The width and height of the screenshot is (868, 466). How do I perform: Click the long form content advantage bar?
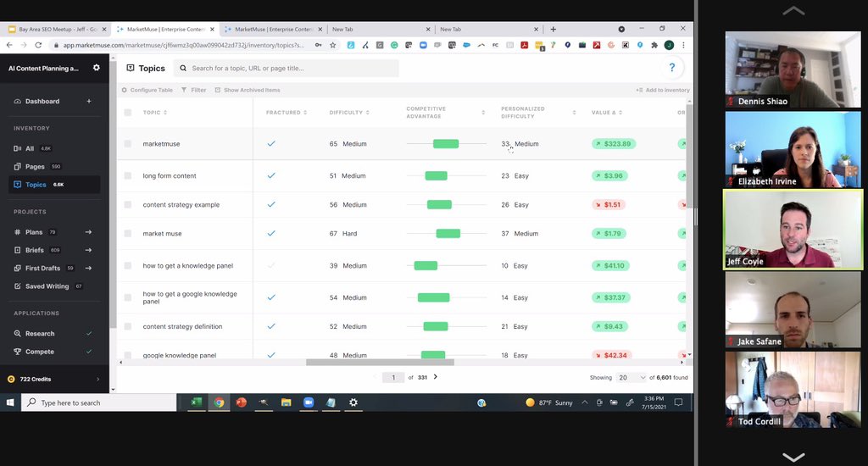pos(437,176)
